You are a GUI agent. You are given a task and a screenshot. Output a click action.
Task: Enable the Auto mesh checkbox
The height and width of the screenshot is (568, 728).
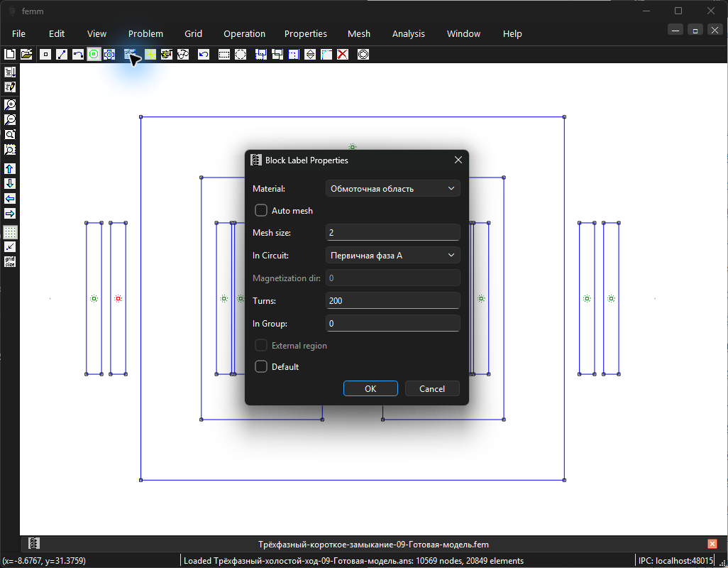(261, 210)
